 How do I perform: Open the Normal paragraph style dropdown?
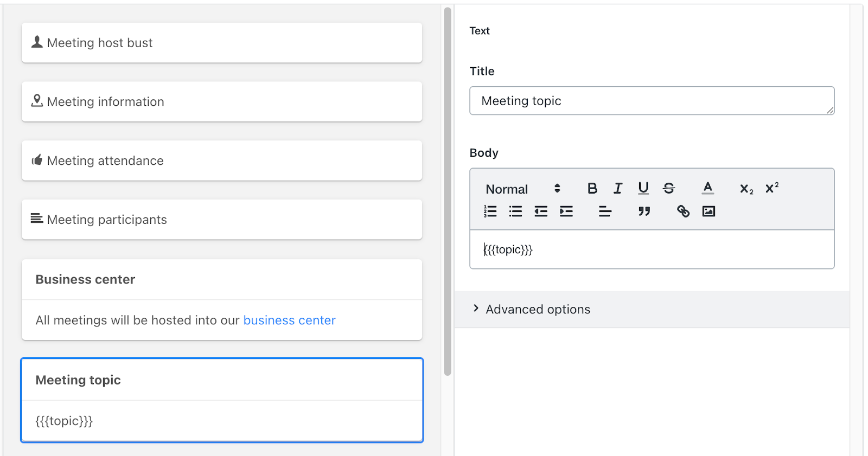click(522, 189)
